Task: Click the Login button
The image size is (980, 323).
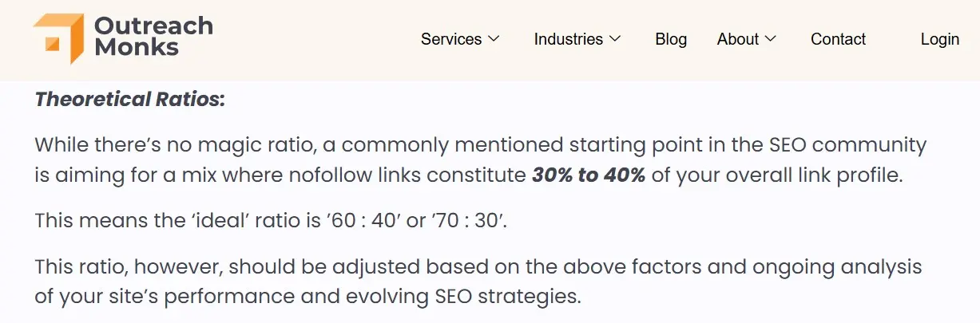Action: point(939,39)
